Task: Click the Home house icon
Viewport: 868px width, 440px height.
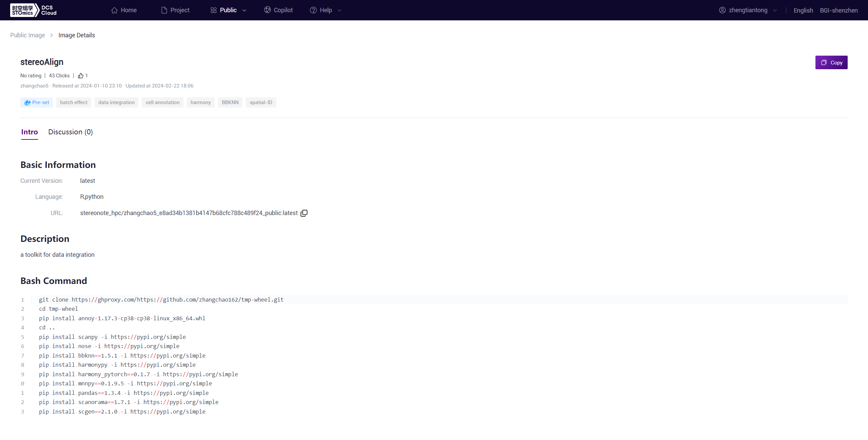Action: pos(114,10)
